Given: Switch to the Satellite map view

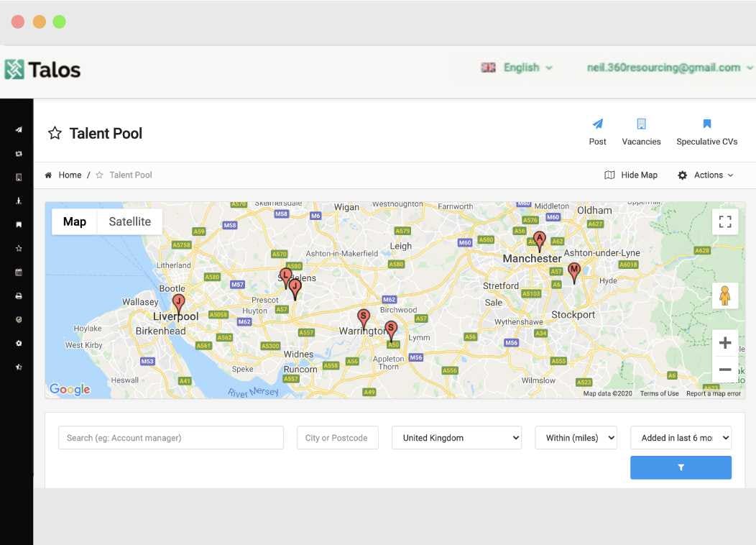Looking at the screenshot, I should 129,221.
